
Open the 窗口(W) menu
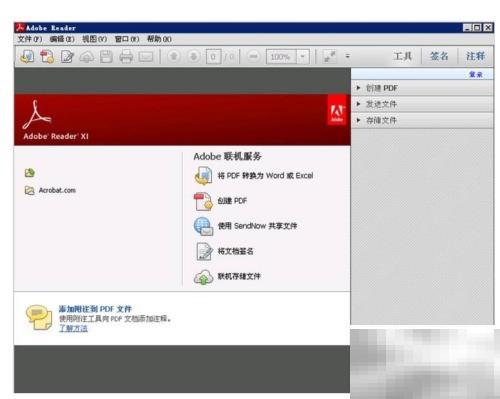[x=127, y=39]
